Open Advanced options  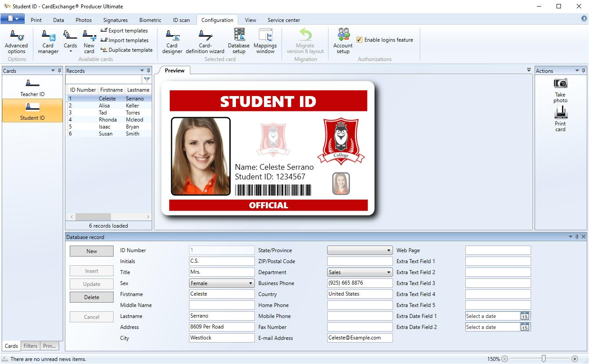click(17, 41)
